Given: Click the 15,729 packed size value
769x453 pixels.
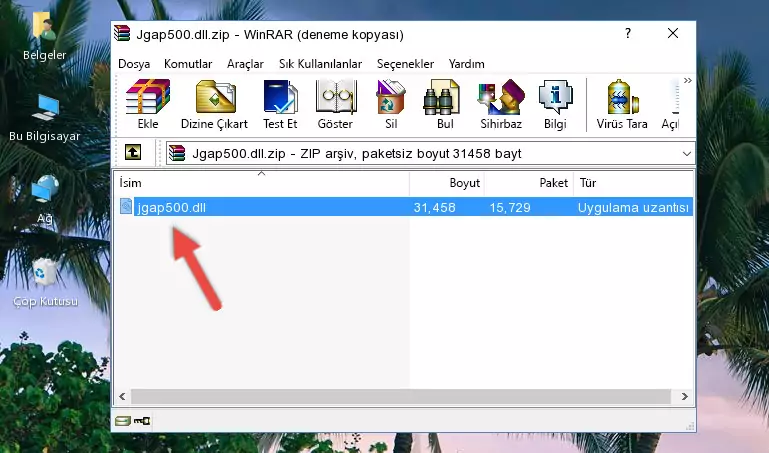Looking at the screenshot, I should click(510, 207).
